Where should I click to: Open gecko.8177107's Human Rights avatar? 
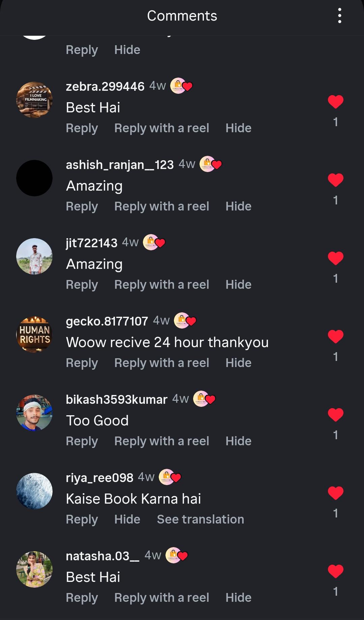pos(34,335)
